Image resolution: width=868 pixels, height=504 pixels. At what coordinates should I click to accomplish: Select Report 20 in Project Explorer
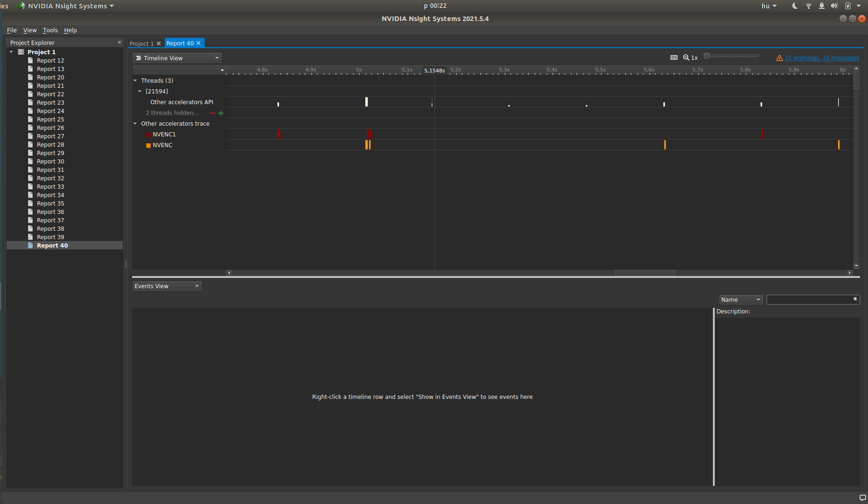pyautogui.click(x=50, y=77)
